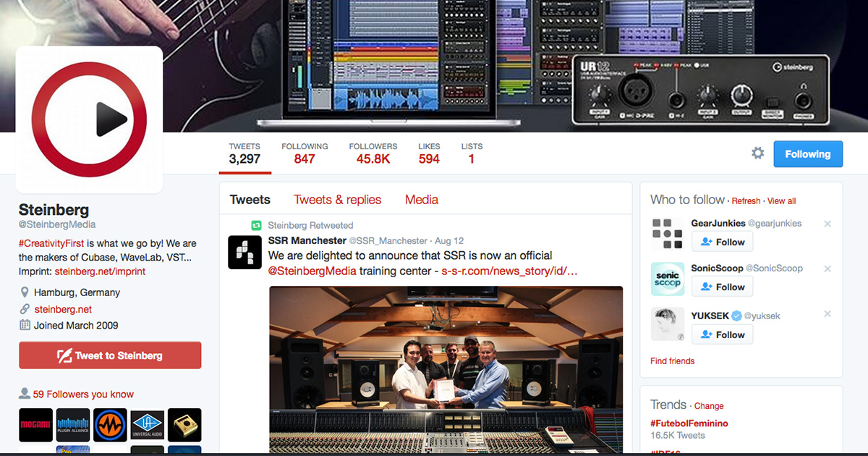This screenshot has width=868, height=456.
Task: Open the Tweets count tab showing 3,297
Action: (244, 153)
